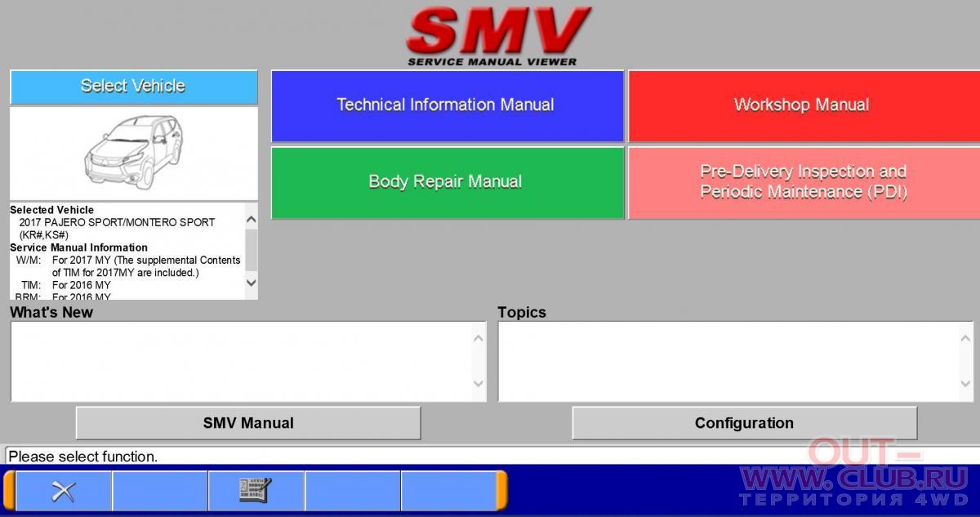Click the Select Vehicle button
Image resolution: width=980 pixels, height=517 pixels.
click(x=133, y=87)
